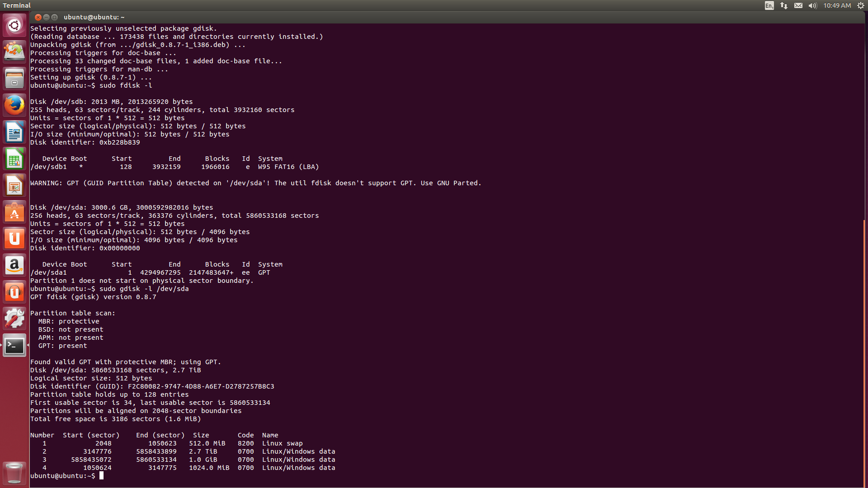Open LibreOffice Calc spreadsheet icon

(14, 159)
